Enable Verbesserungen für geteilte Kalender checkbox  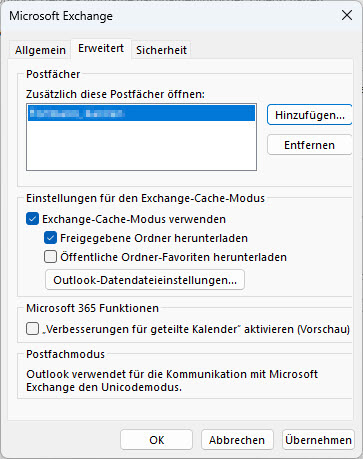pos(32,329)
